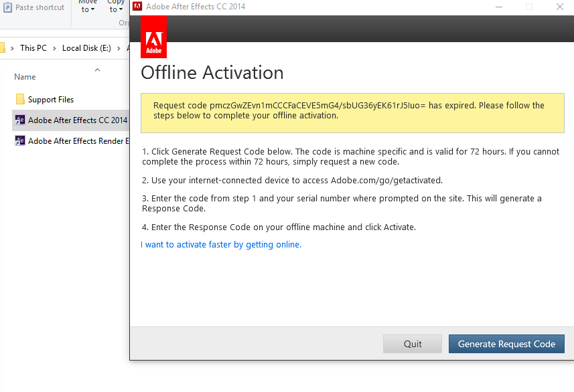Select the Adobe After Effects Render Engine file

point(71,140)
